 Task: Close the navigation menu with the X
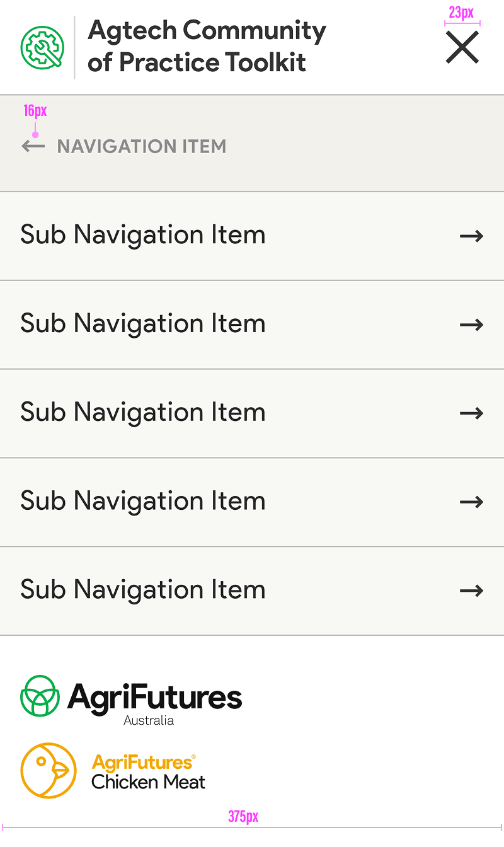[x=462, y=47]
